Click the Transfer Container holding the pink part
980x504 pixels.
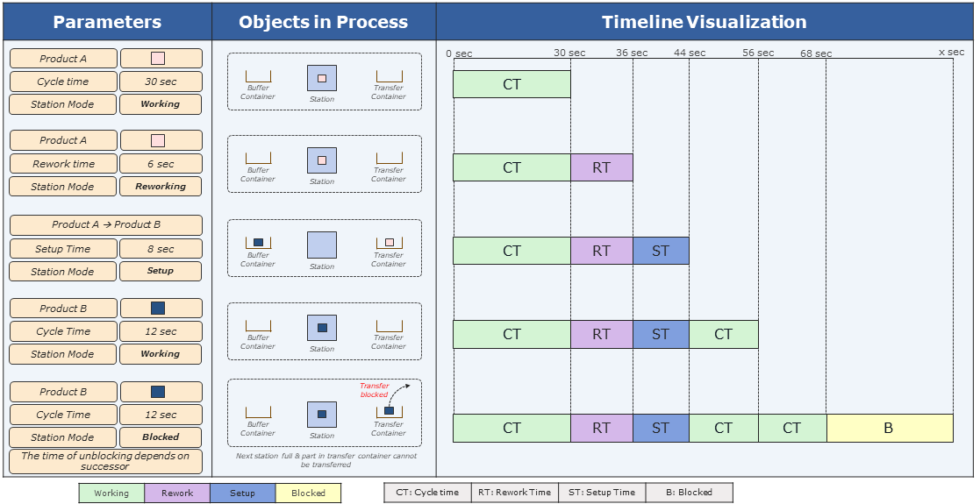click(x=389, y=243)
